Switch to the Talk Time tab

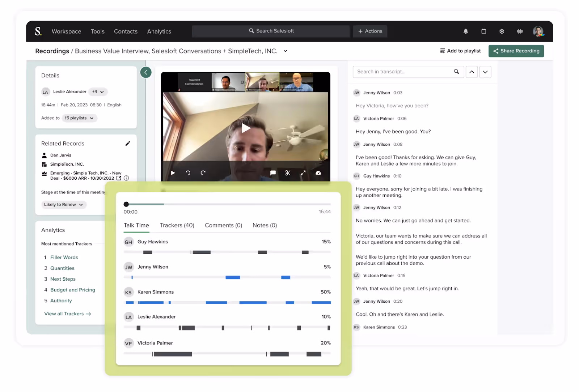(136, 225)
